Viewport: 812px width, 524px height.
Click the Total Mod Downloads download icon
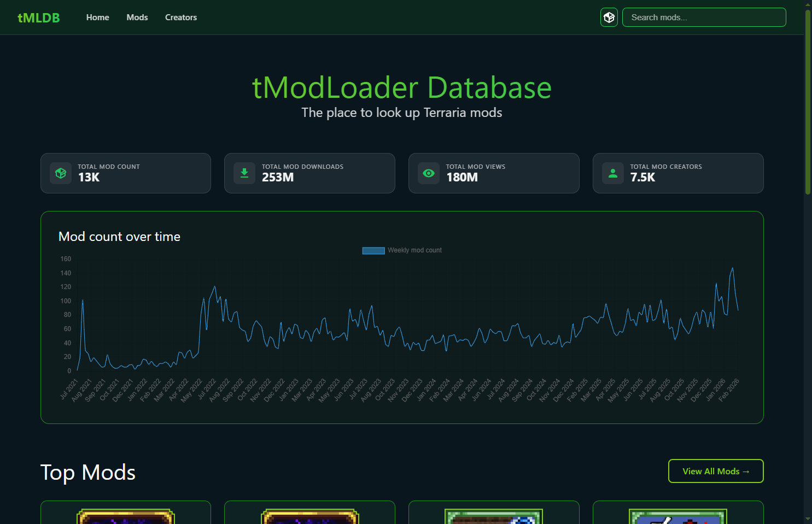click(244, 173)
